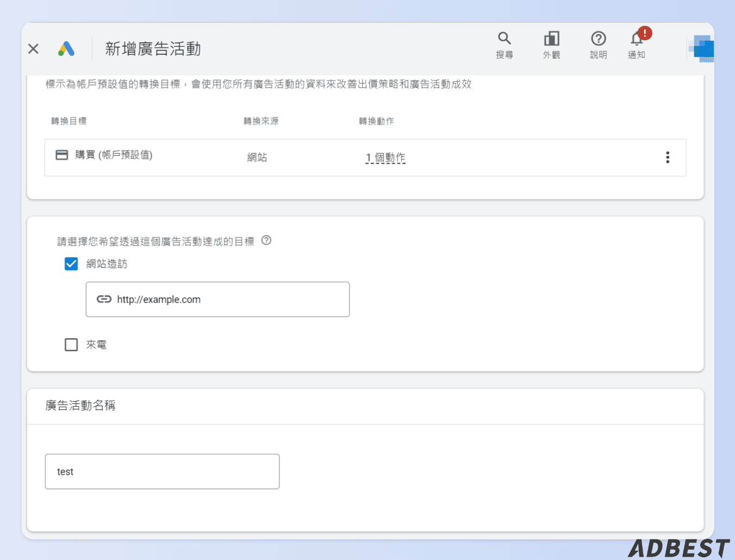
Task: Enable the 來電 checkbox
Action: pos(71,344)
